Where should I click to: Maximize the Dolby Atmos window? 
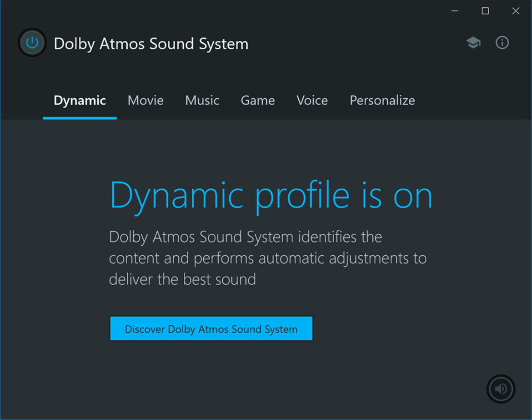(x=485, y=11)
